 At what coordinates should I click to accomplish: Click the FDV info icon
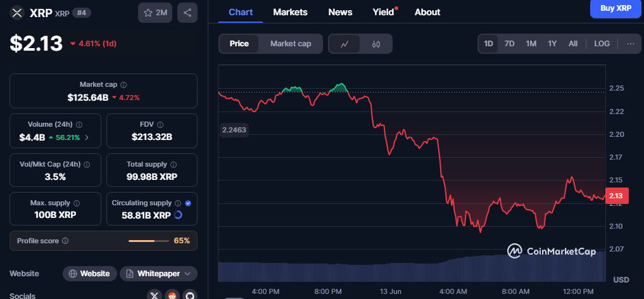click(x=160, y=124)
